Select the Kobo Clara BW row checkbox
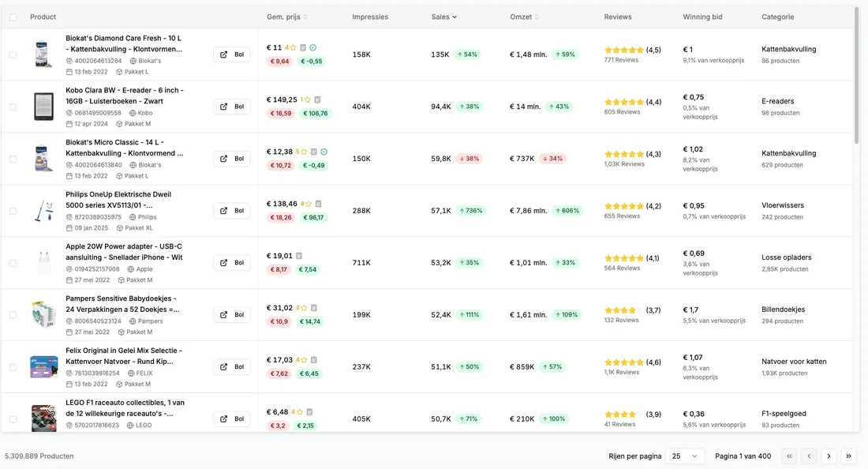 (13, 107)
